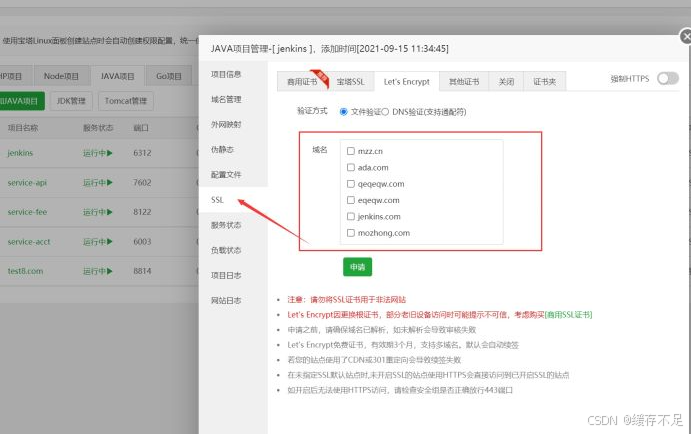
Task: Click the 项目名称 column header
Action: [x=23, y=128]
